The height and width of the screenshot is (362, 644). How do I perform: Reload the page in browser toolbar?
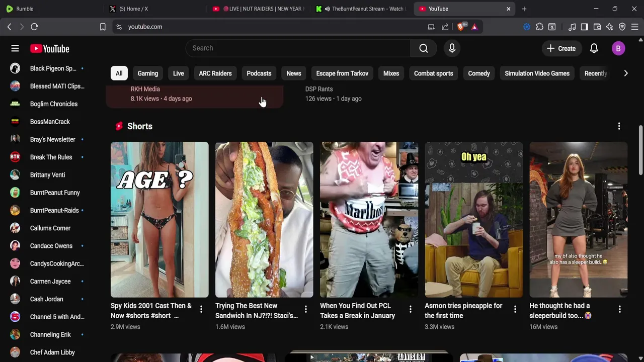(34, 27)
